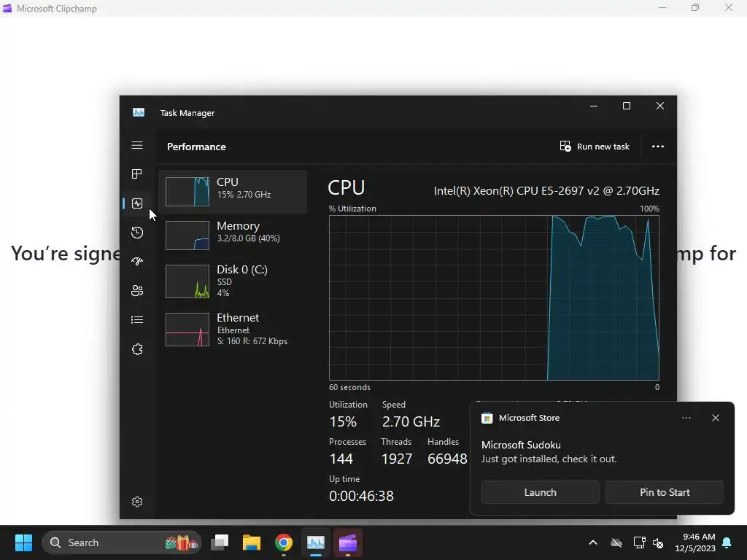
Task: Open the Startup apps page icon
Action: pyautogui.click(x=137, y=262)
